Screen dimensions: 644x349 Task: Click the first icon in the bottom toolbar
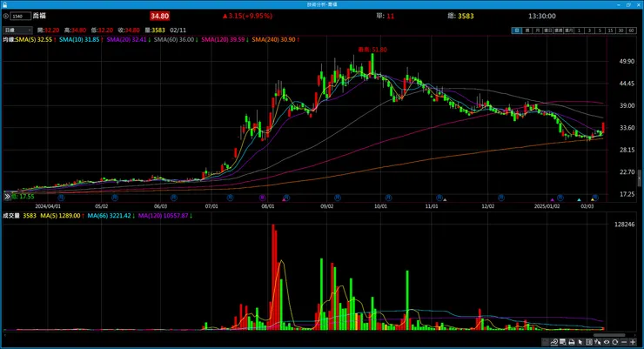(x=546, y=342)
